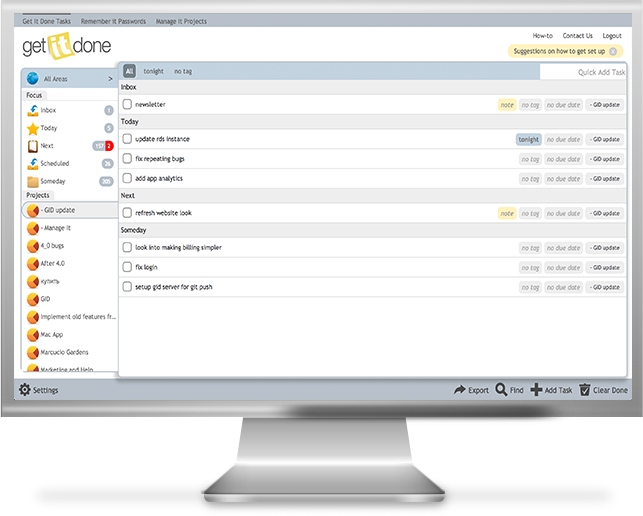643x516 pixels.
Task: Click into the Quick Add Task field
Action: point(584,72)
